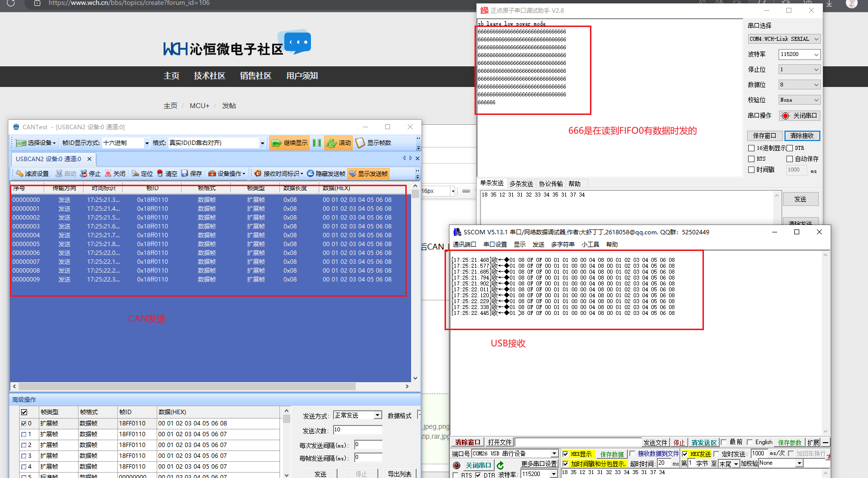This screenshot has width=868, height=478.
Task: Open 选择设备 menu in CANTest toolbar
Action: click(36, 143)
